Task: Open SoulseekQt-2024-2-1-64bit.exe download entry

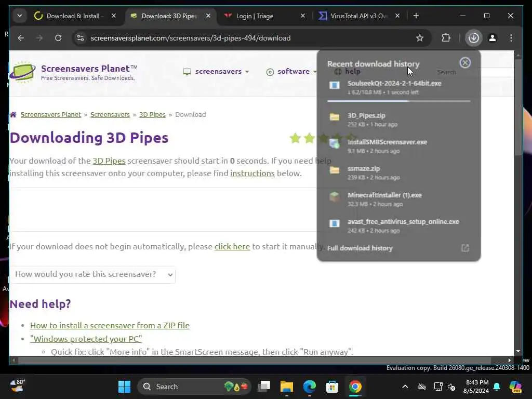Action: 398,87
